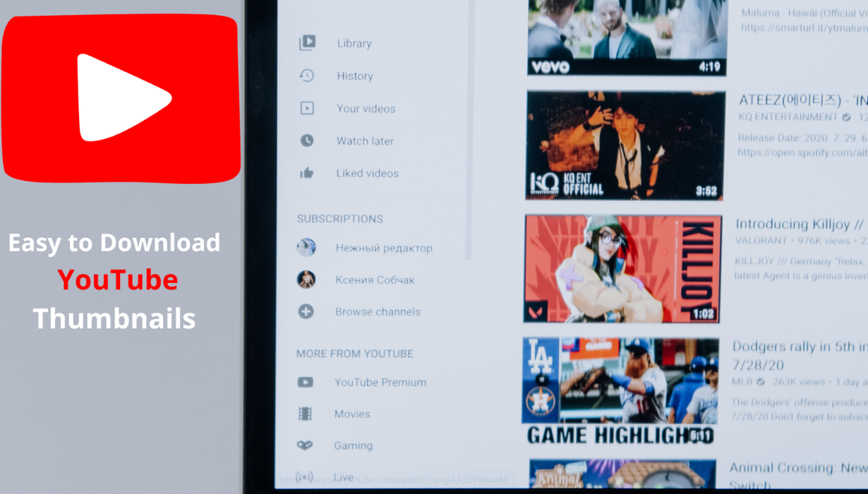Click the 4:19 duration badge
The image size is (868, 494).
point(709,67)
